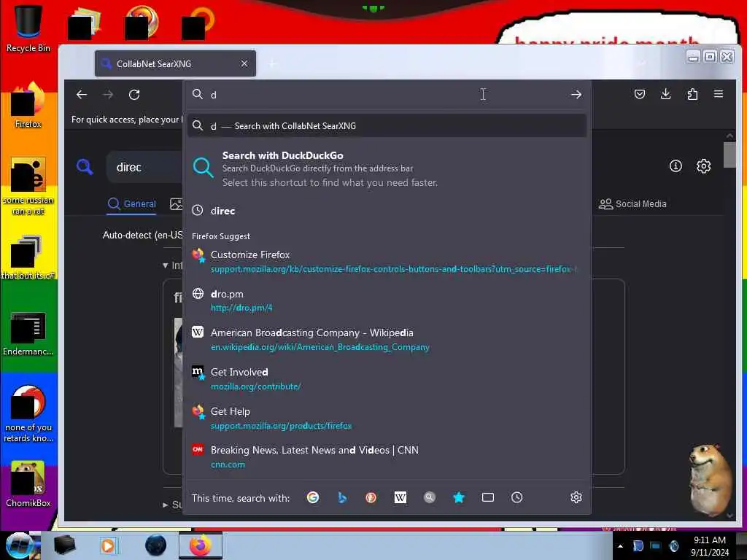Open the Extensions puzzle icon
747x560 pixels.
[692, 94]
